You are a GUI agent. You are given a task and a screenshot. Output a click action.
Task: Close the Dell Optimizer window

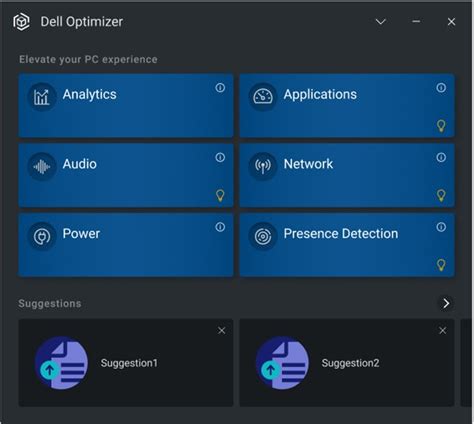tap(451, 22)
